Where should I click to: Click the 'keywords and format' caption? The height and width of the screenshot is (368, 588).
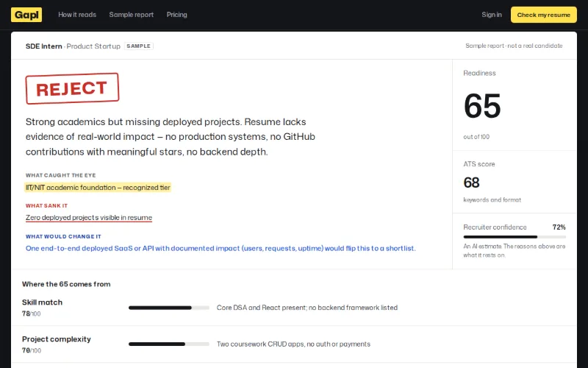[492, 199]
